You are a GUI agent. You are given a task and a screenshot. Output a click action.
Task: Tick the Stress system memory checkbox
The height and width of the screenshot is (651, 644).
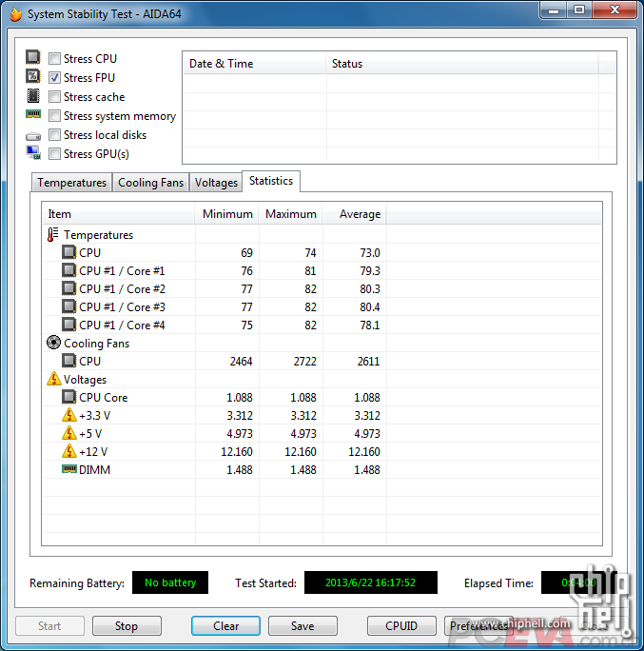54,116
